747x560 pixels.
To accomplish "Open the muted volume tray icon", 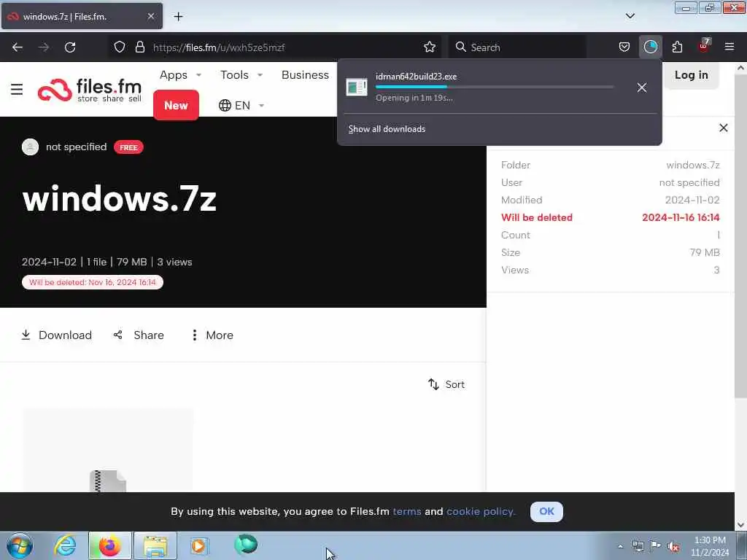I will [x=673, y=547].
